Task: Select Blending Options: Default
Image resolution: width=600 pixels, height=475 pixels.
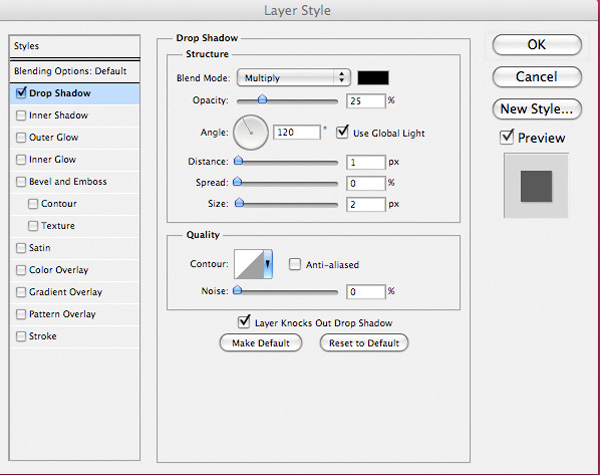Action: [75, 71]
